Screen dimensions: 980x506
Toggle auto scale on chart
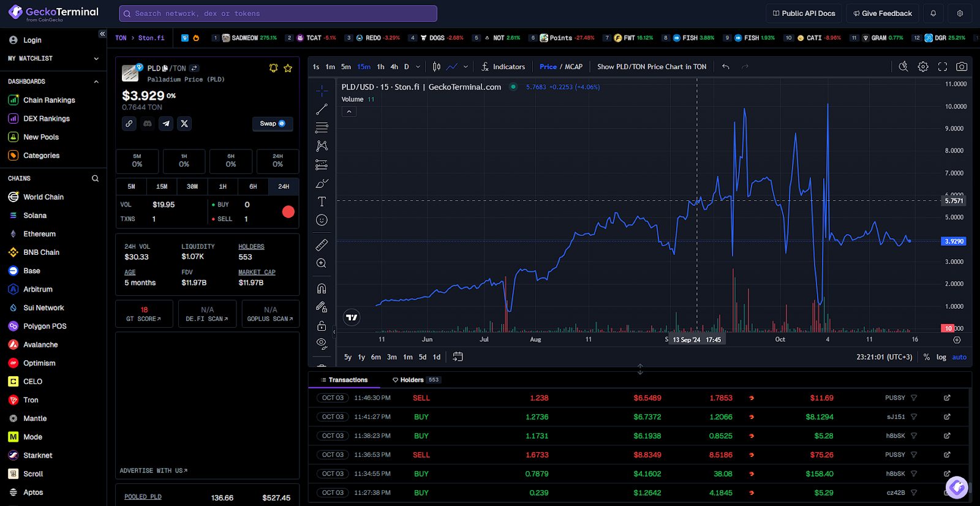tap(959, 357)
